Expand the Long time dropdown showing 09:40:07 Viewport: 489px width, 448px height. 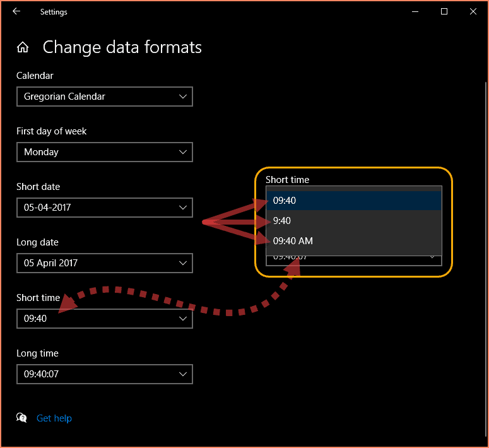pyautogui.click(x=104, y=374)
